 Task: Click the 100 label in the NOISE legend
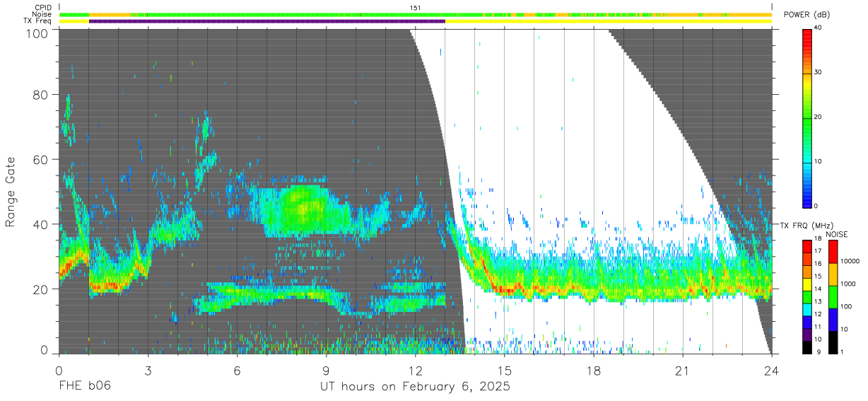[848, 307]
